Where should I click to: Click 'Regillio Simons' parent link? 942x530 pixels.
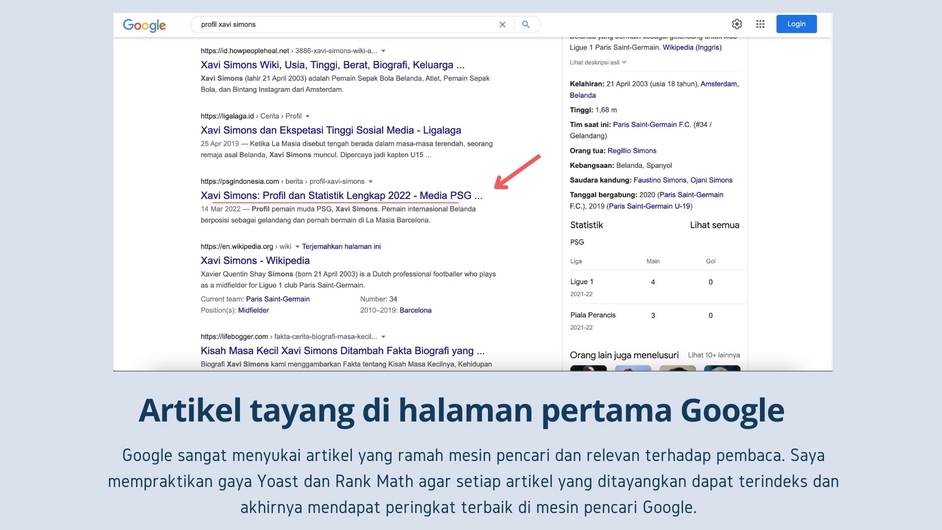(632, 151)
